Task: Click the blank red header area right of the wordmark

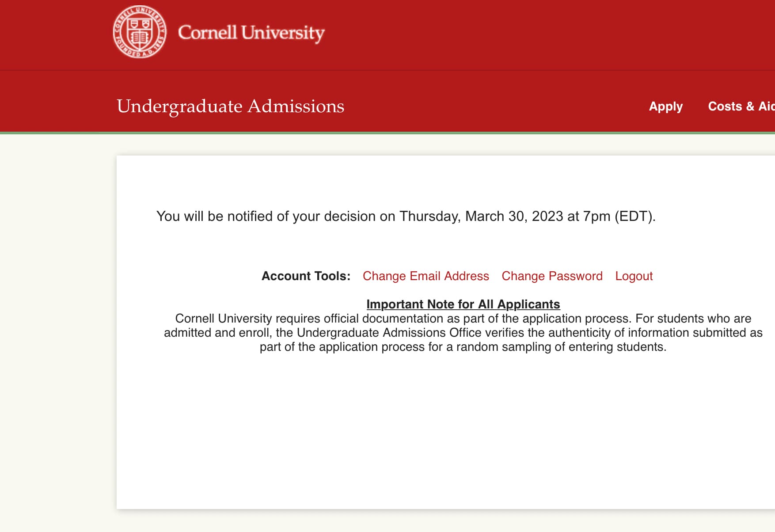Action: [530, 33]
